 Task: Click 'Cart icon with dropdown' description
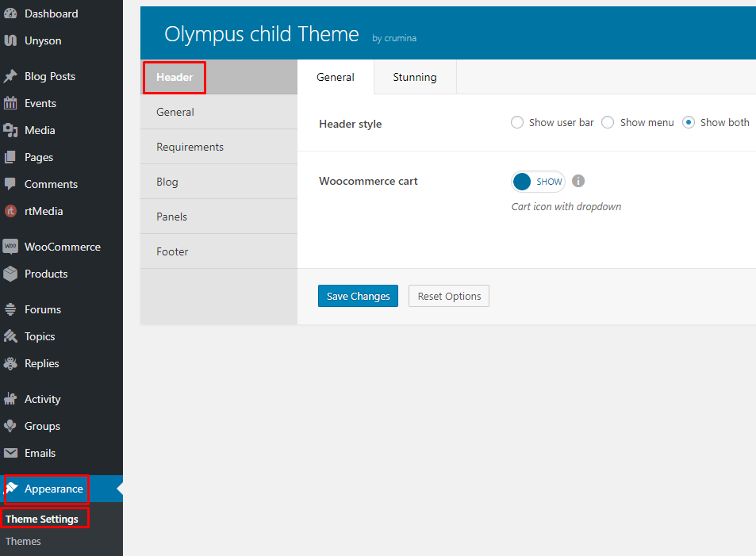566,206
